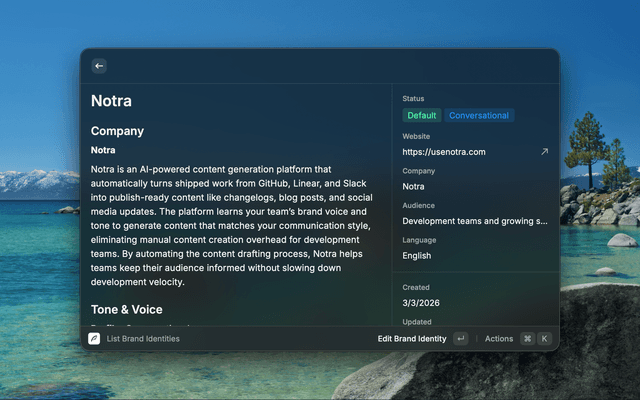
Task: Click the Notra value under Company metadata
Action: click(413, 186)
